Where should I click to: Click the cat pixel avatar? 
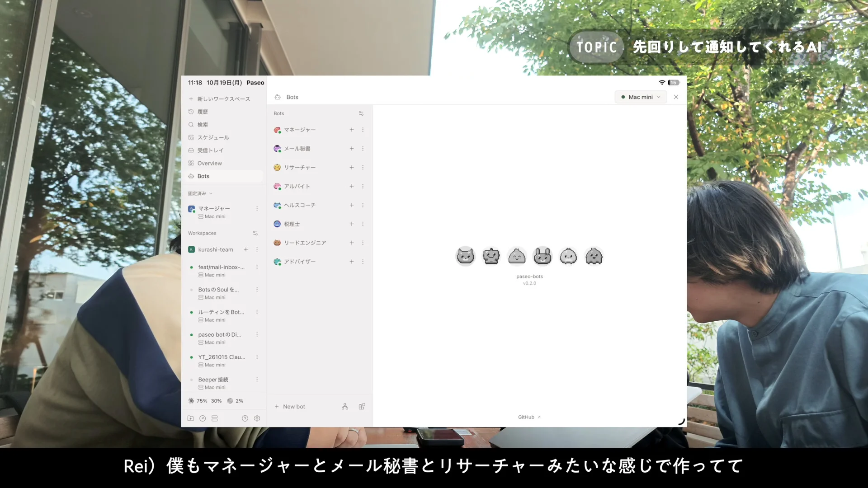pyautogui.click(x=465, y=257)
